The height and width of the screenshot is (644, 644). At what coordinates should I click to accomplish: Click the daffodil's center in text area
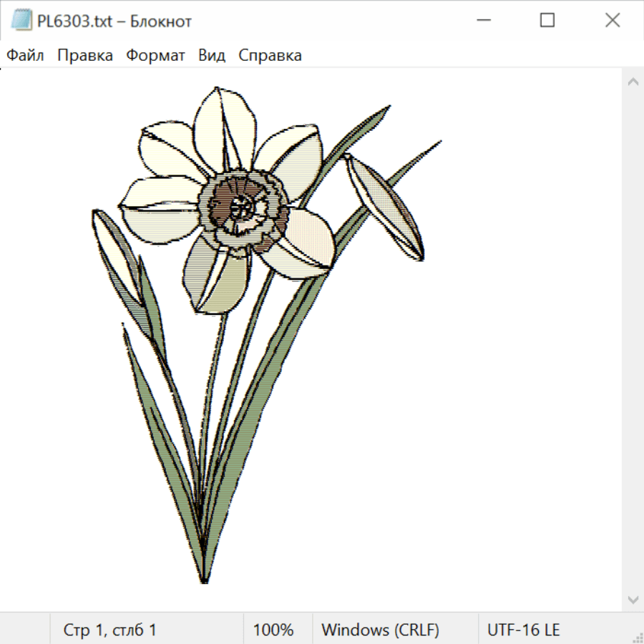[243, 208]
